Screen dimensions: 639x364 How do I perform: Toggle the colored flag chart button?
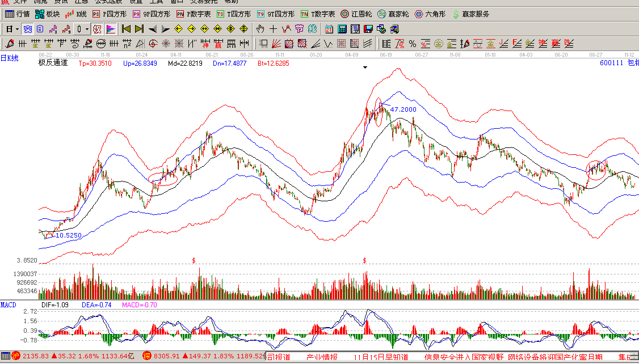pos(110,29)
